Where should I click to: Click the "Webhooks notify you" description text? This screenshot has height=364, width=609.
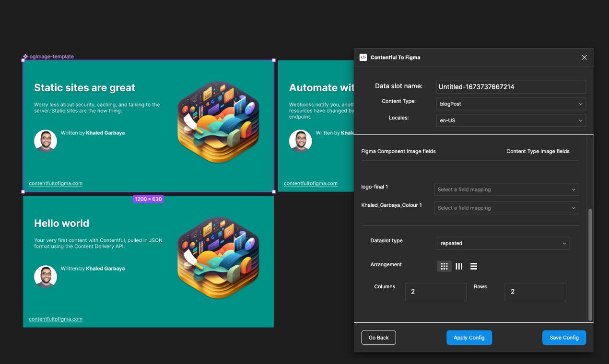point(321,111)
